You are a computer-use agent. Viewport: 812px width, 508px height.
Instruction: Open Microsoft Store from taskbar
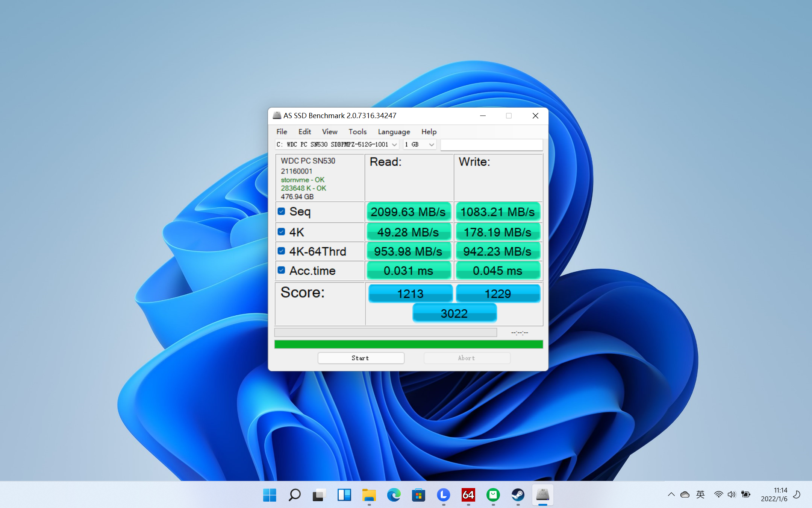click(418, 495)
